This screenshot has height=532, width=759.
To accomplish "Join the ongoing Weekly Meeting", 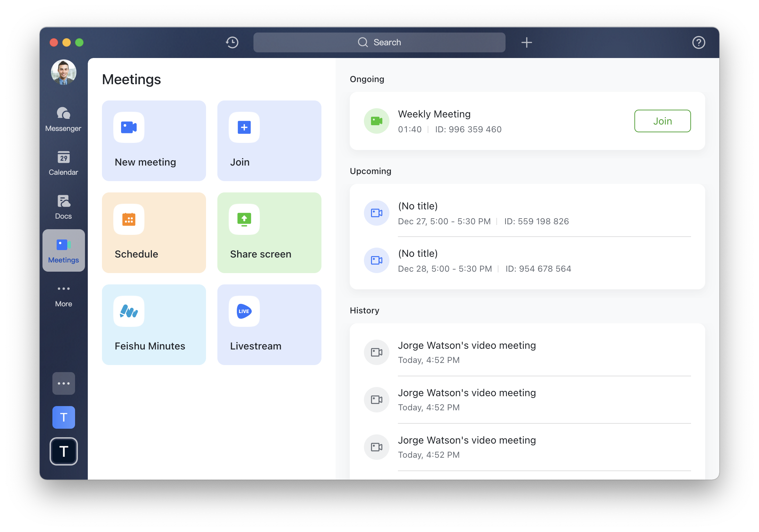I will pyautogui.click(x=662, y=121).
